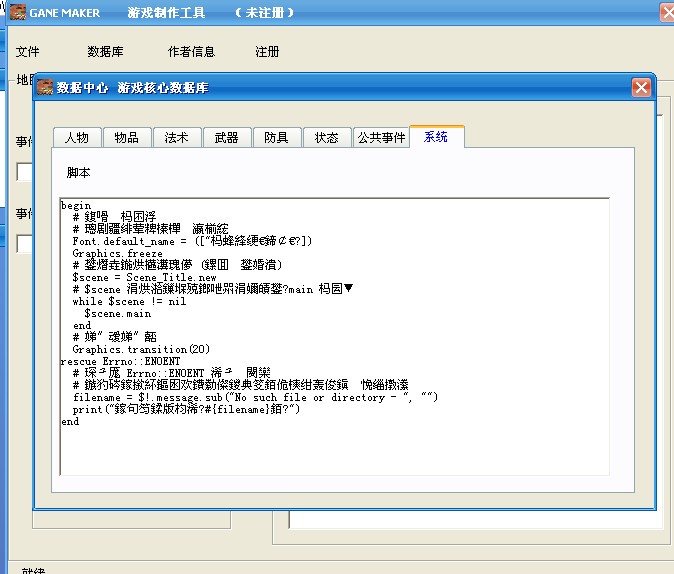Switch to the 防具 tab
The height and width of the screenshot is (574, 674).
276,138
